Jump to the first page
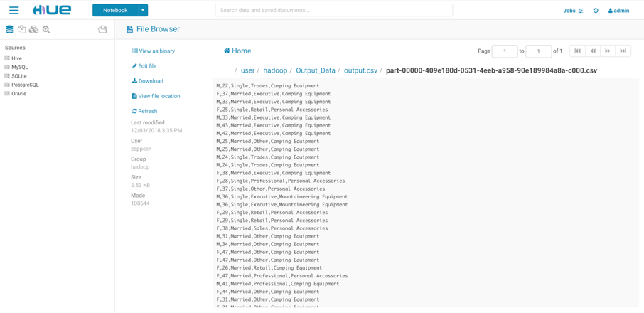 point(577,51)
